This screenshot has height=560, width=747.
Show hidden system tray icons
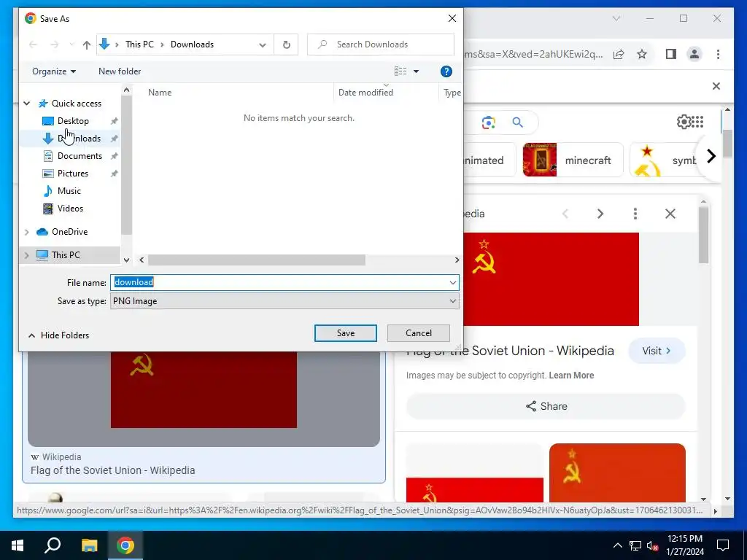coord(617,545)
